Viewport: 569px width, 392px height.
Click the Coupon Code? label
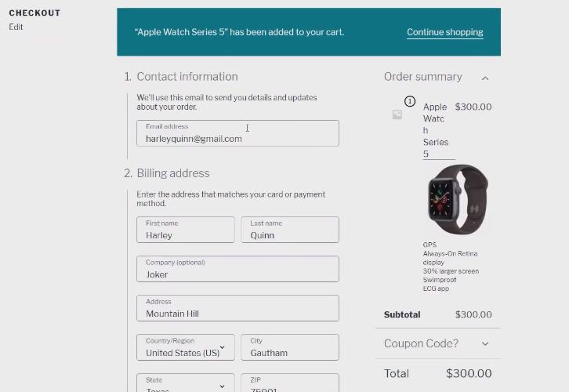pyautogui.click(x=422, y=343)
